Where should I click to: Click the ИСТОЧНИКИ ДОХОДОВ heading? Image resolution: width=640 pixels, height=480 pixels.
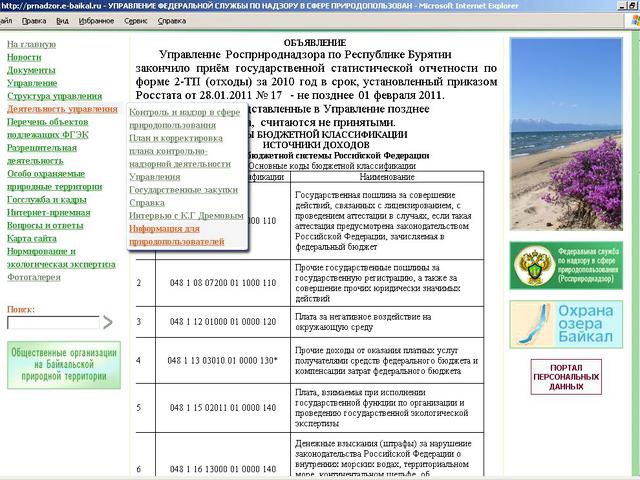click(316, 145)
